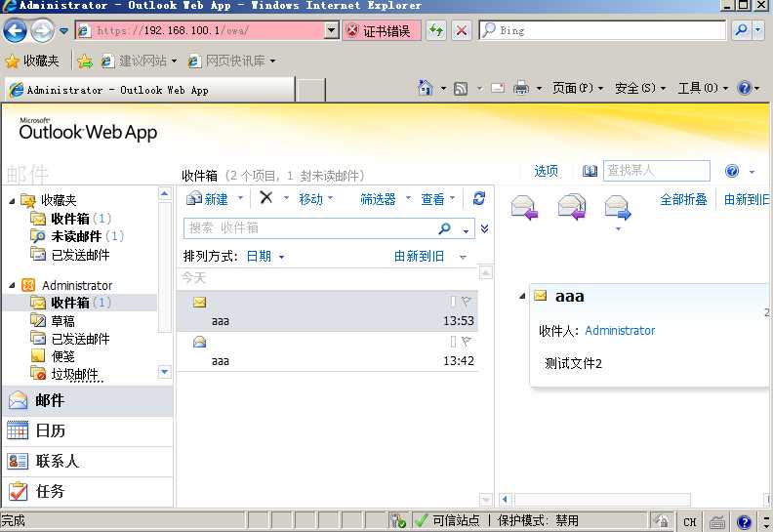Click the expand search options double chevron
This screenshot has width=773, height=532.
point(485,228)
